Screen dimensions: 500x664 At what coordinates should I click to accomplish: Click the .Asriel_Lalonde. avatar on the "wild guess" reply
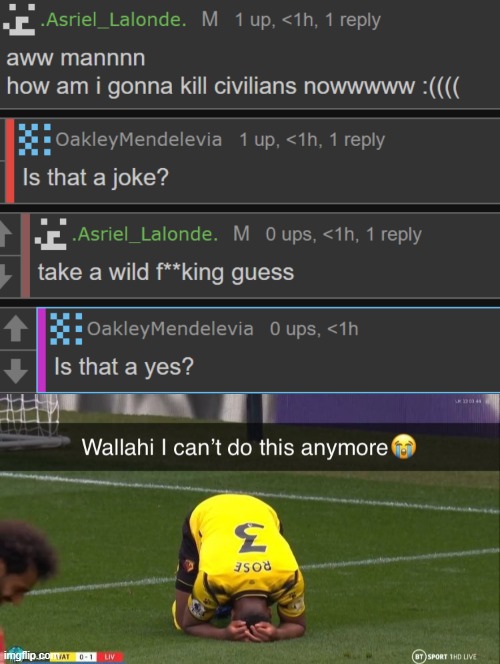(51, 234)
